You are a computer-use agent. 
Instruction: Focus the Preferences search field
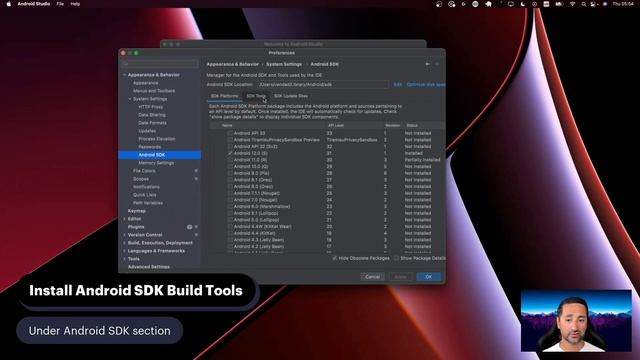click(x=160, y=64)
